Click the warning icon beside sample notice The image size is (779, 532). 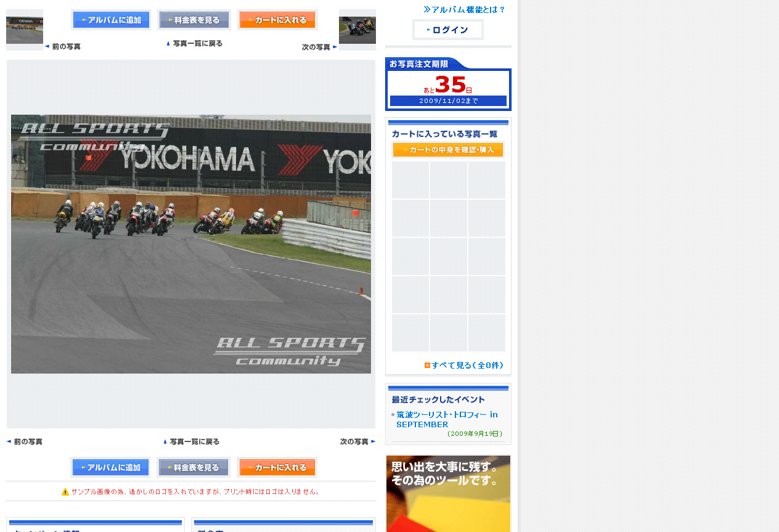tap(65, 492)
